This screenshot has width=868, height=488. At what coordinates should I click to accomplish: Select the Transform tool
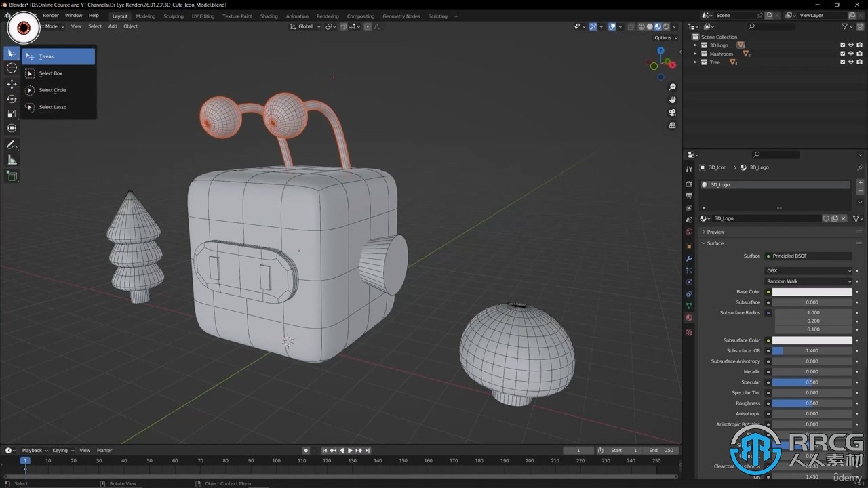point(12,128)
